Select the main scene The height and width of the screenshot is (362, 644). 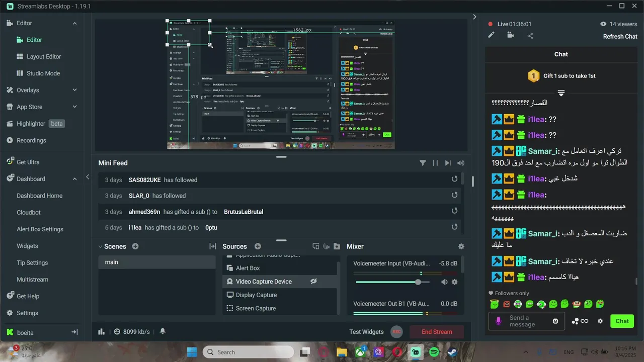pyautogui.click(x=157, y=262)
